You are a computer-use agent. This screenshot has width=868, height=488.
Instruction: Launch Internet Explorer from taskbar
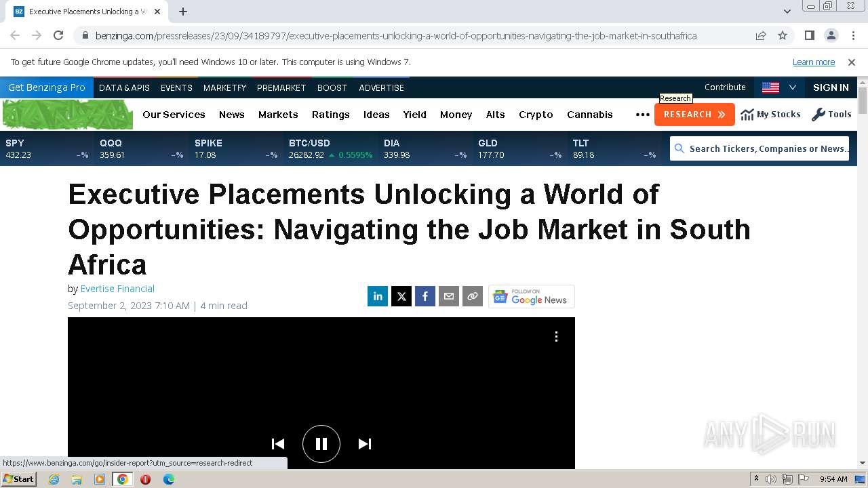point(54,479)
